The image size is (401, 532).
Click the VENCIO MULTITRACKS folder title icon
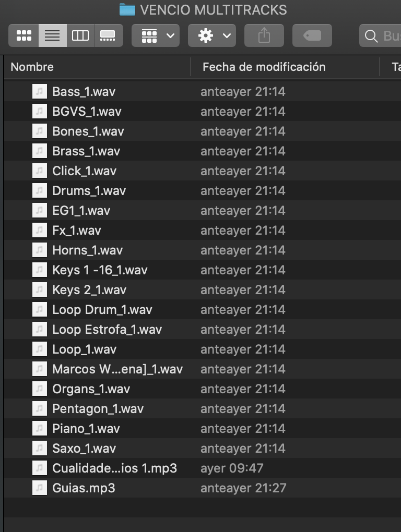pyautogui.click(x=127, y=9)
